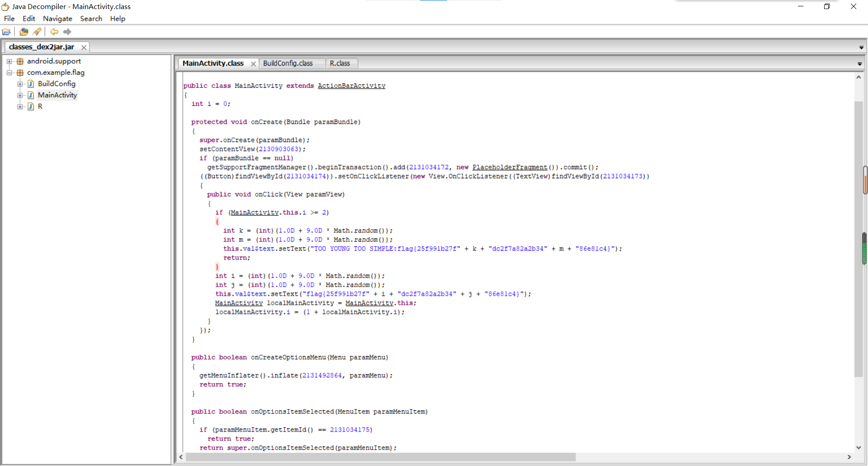
Task: Click the Open File toolbar icon
Action: pos(6,32)
